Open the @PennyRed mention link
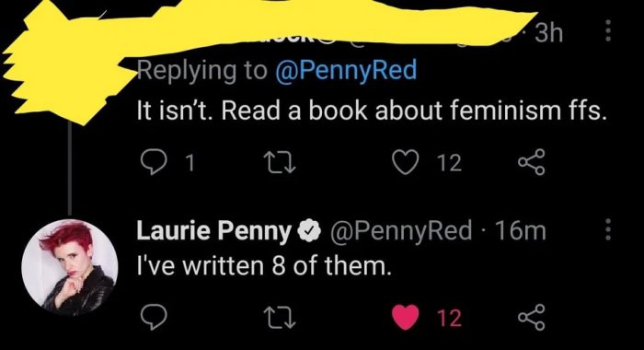The image size is (644, 350). (346, 70)
